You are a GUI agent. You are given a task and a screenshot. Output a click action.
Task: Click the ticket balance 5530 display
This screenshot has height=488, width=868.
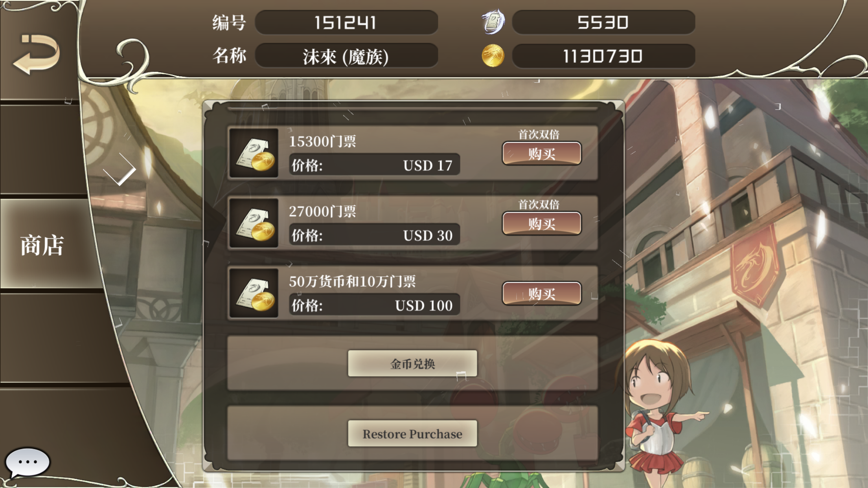click(x=603, y=22)
